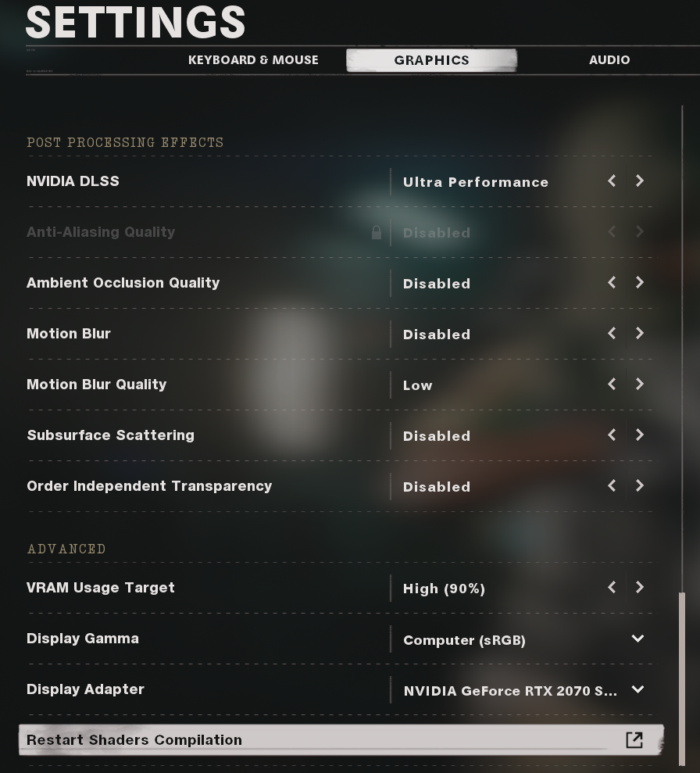Screen dimensions: 700x773
Task: Click the lock icon beside Anti-Aliasing Quality
Action: tap(377, 232)
